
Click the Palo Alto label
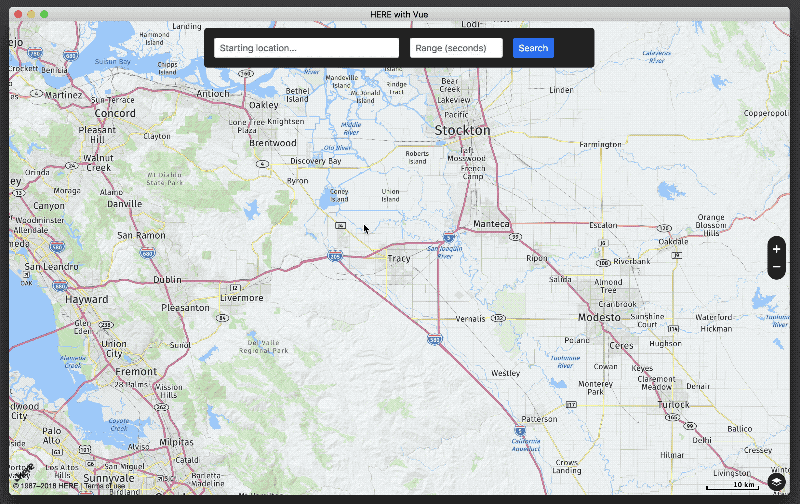click(52, 436)
